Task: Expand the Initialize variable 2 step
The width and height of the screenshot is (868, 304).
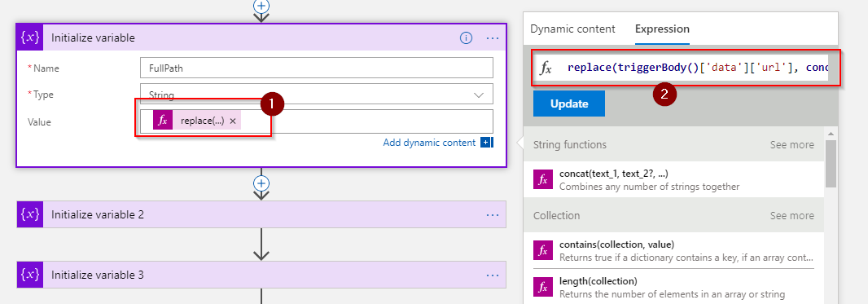Action: [261, 214]
